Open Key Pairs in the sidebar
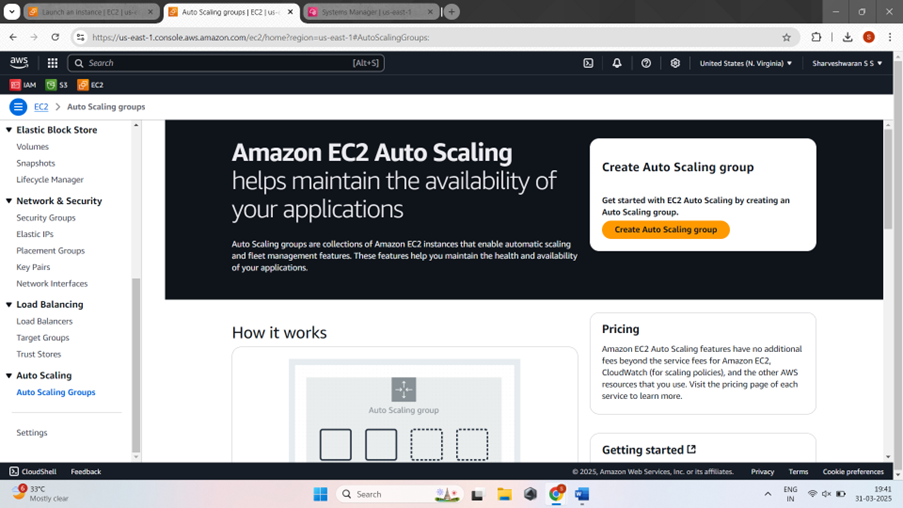Viewport: 903px width, 508px height. pos(33,267)
